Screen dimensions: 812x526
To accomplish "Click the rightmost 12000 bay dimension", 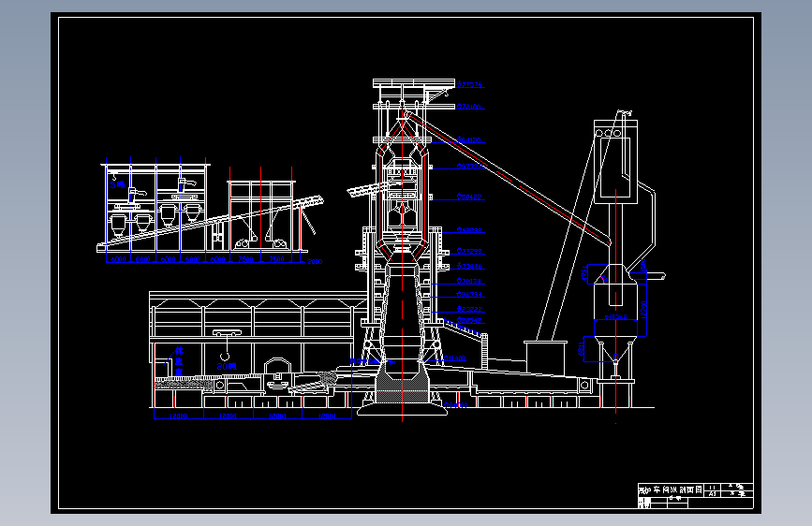I will click(x=327, y=416).
